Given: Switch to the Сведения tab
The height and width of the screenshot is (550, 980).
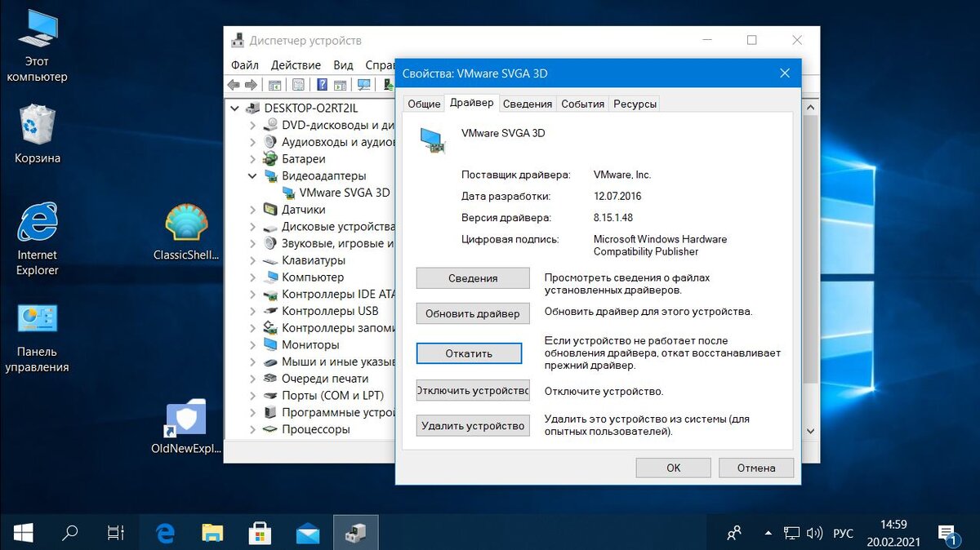Looking at the screenshot, I should 527,104.
